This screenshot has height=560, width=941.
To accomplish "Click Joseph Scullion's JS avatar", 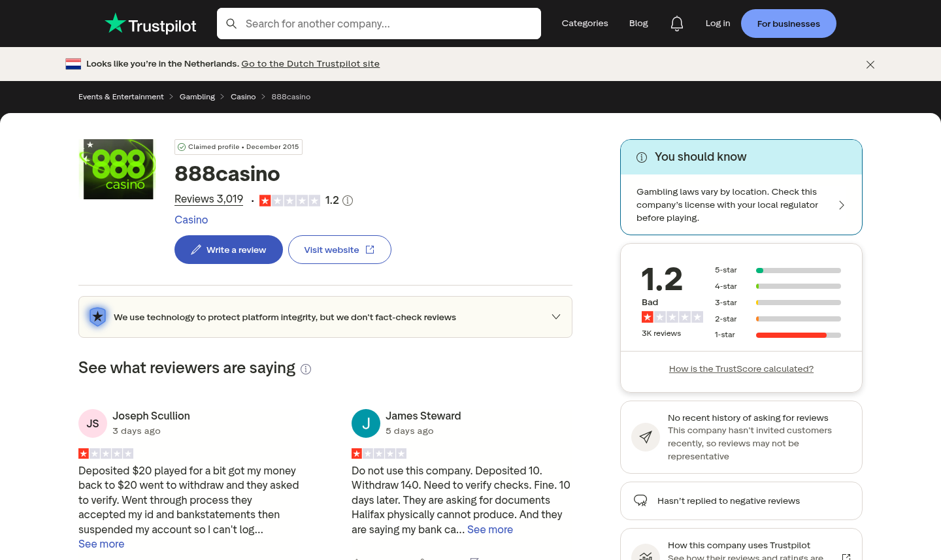I will point(93,423).
